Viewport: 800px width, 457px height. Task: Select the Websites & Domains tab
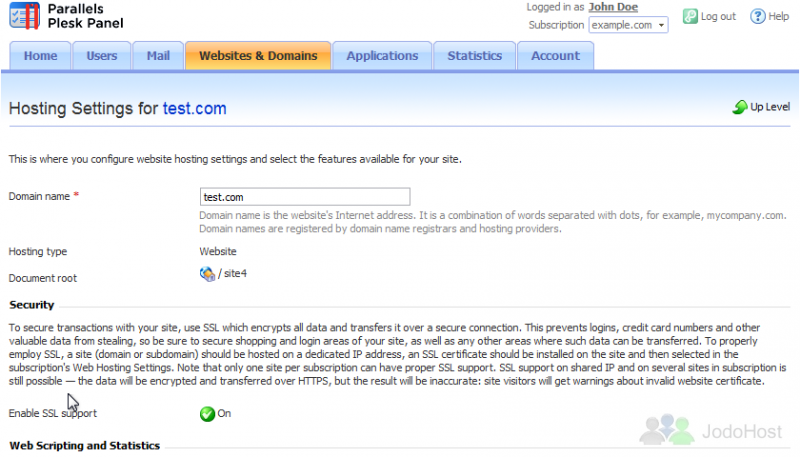tap(258, 56)
